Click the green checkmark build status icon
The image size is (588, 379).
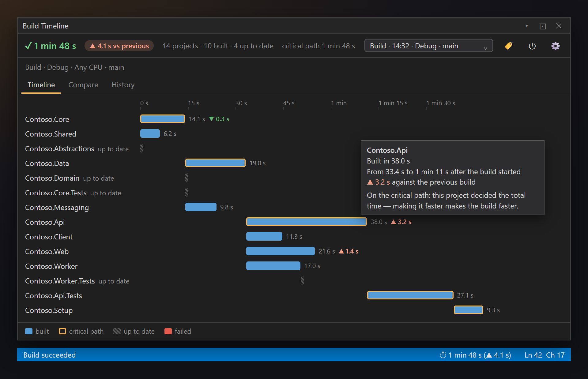point(28,46)
